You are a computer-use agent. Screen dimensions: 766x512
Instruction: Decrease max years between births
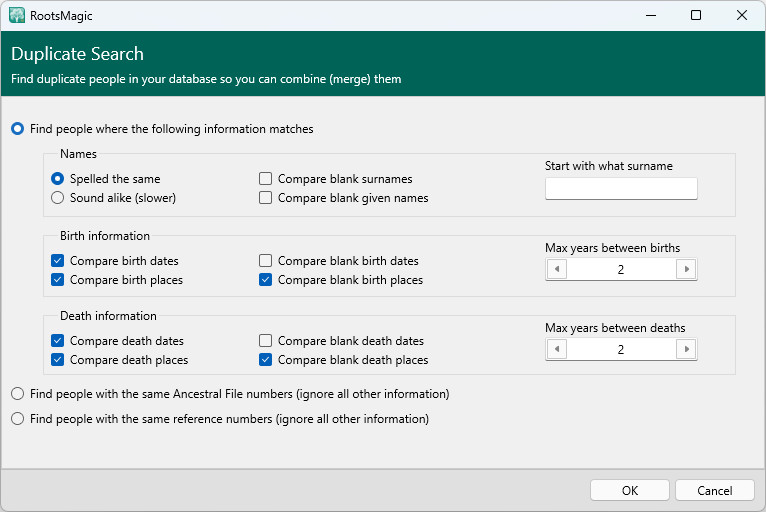pos(556,269)
